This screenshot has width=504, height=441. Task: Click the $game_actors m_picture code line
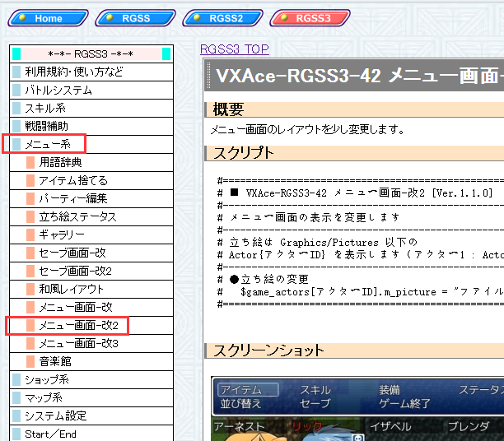(361, 292)
